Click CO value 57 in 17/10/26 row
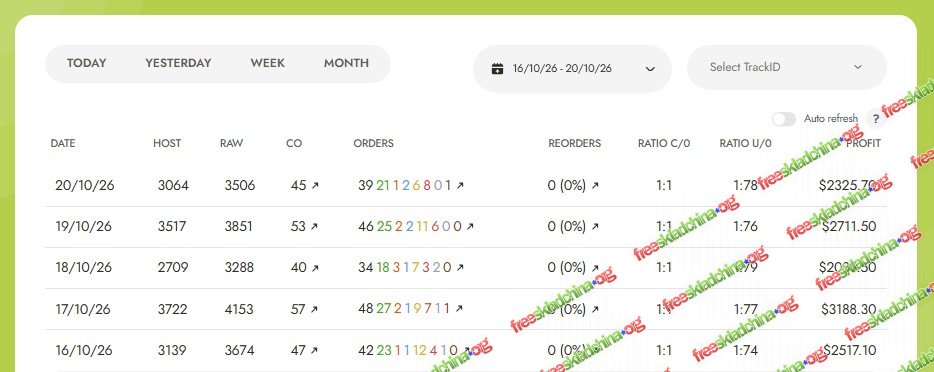 click(298, 310)
